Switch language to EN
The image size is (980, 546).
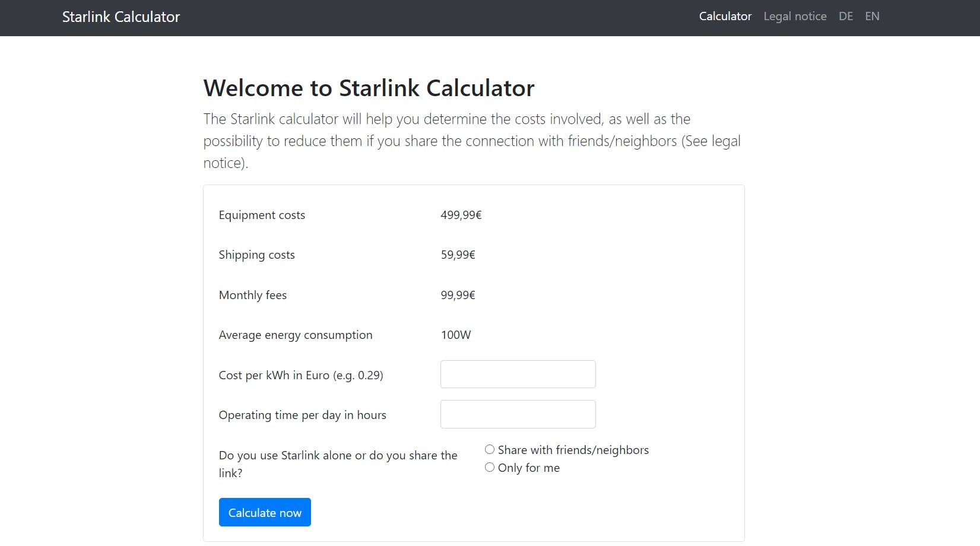[x=872, y=16]
